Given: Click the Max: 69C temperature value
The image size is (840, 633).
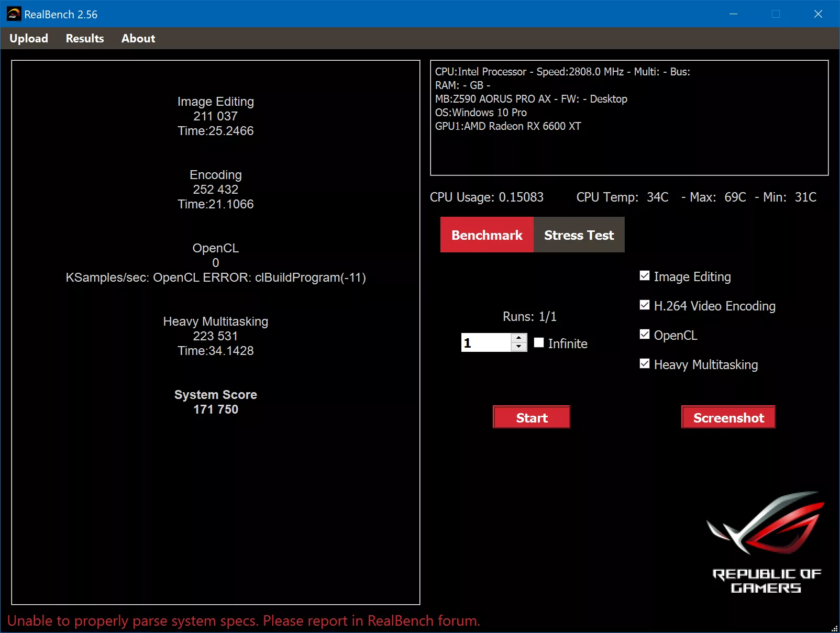Looking at the screenshot, I should 718,197.
